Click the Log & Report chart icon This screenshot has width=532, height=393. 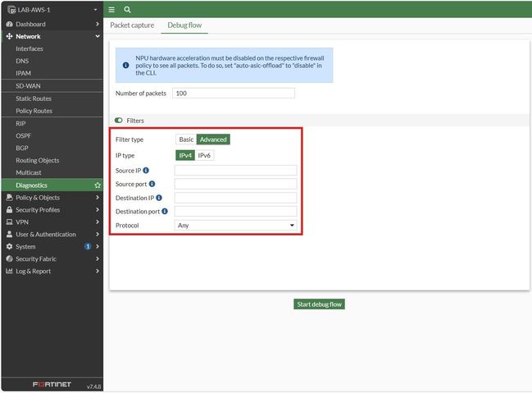pos(10,271)
